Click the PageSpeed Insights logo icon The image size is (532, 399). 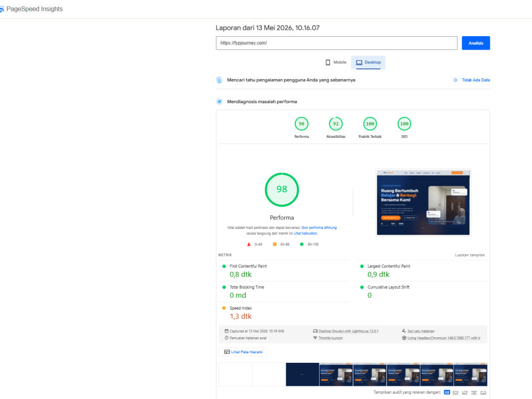coord(2,9)
